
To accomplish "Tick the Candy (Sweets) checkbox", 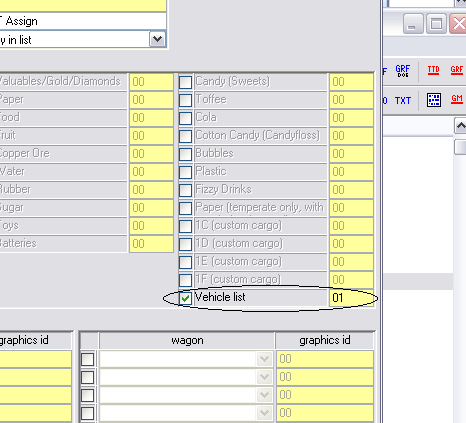I will (x=185, y=82).
